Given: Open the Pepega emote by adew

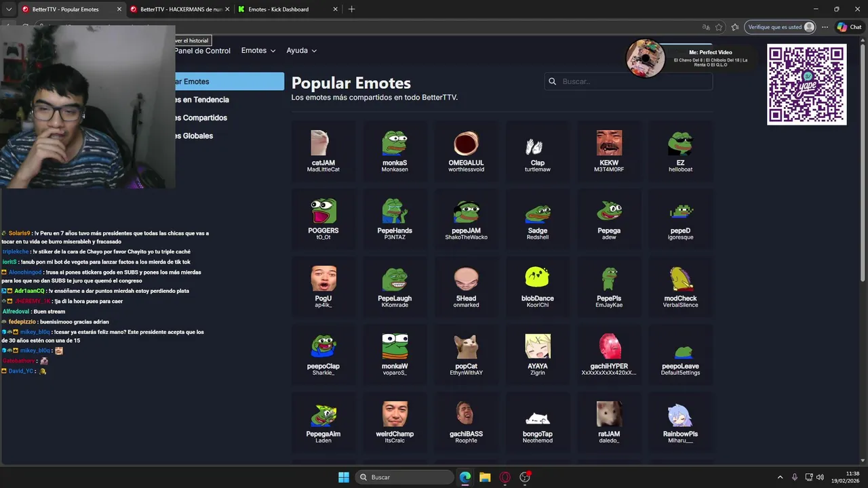Looking at the screenshot, I should point(609,218).
